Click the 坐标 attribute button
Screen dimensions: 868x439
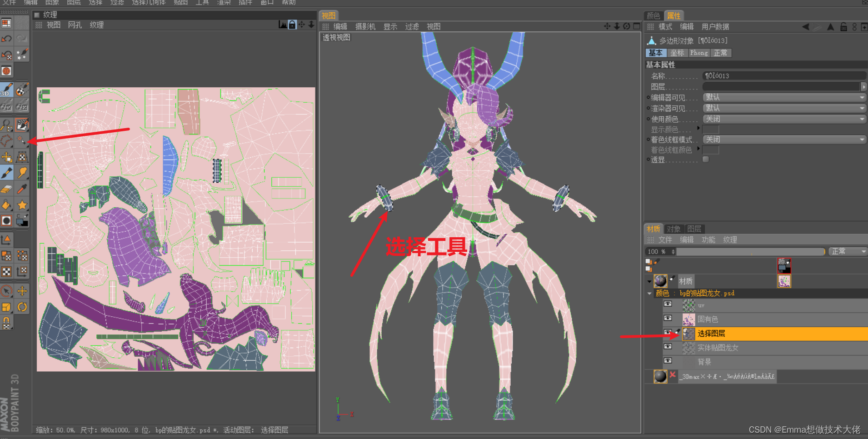coord(677,53)
